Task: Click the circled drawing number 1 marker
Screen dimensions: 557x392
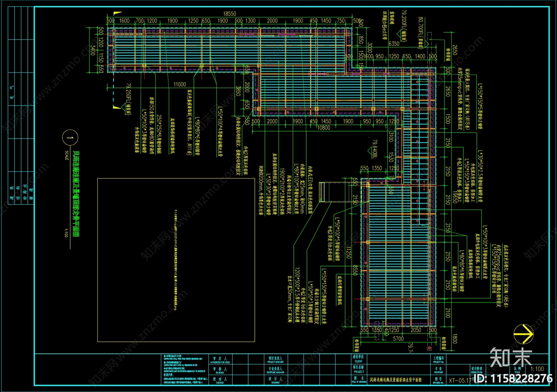Action: [x=70, y=138]
